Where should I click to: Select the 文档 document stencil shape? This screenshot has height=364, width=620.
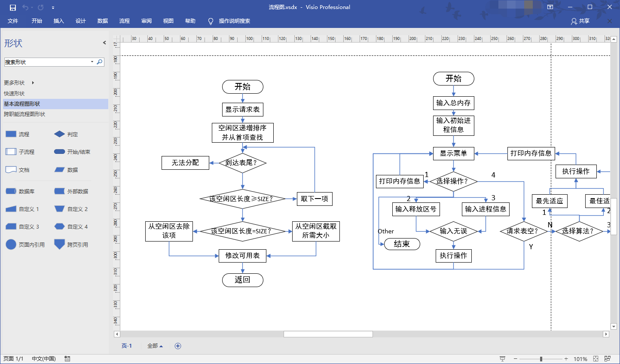[x=11, y=170]
